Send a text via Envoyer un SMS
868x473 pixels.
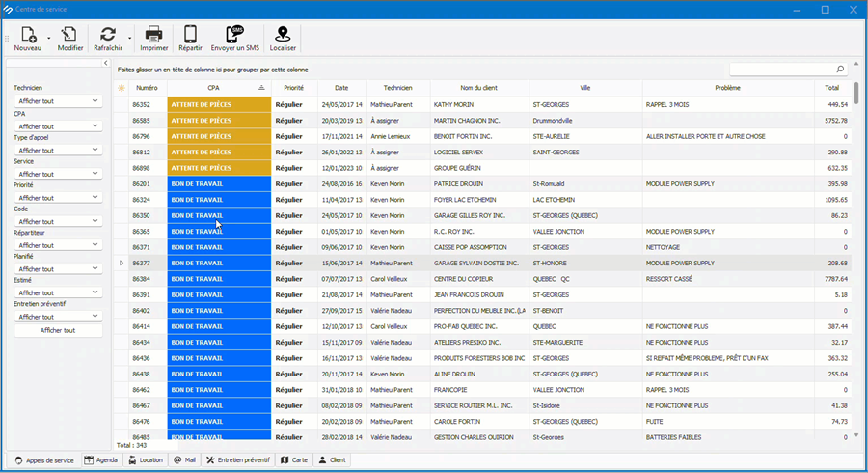coord(234,35)
